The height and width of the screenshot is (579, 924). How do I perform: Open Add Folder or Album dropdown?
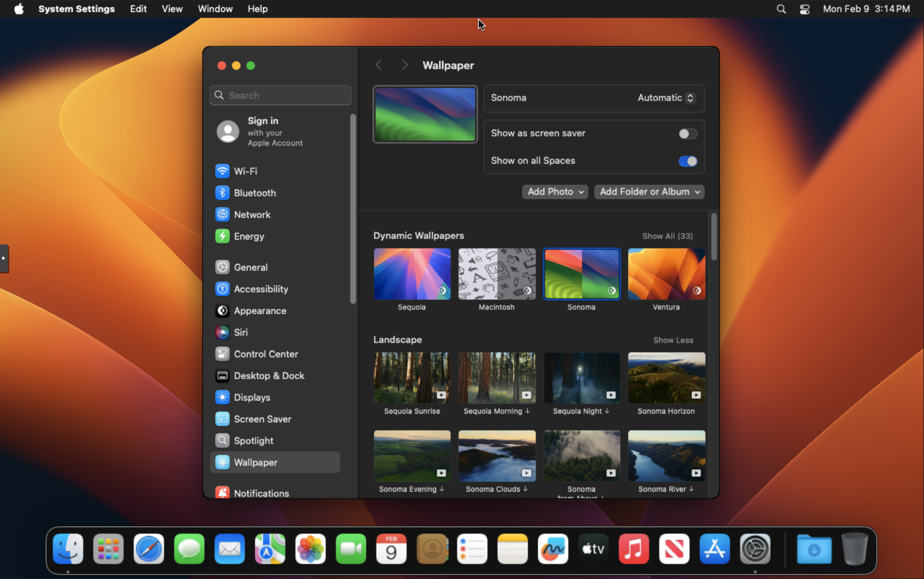point(649,192)
